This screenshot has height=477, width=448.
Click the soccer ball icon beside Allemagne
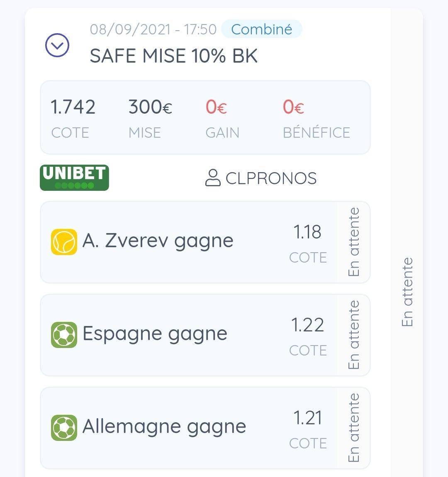click(64, 428)
